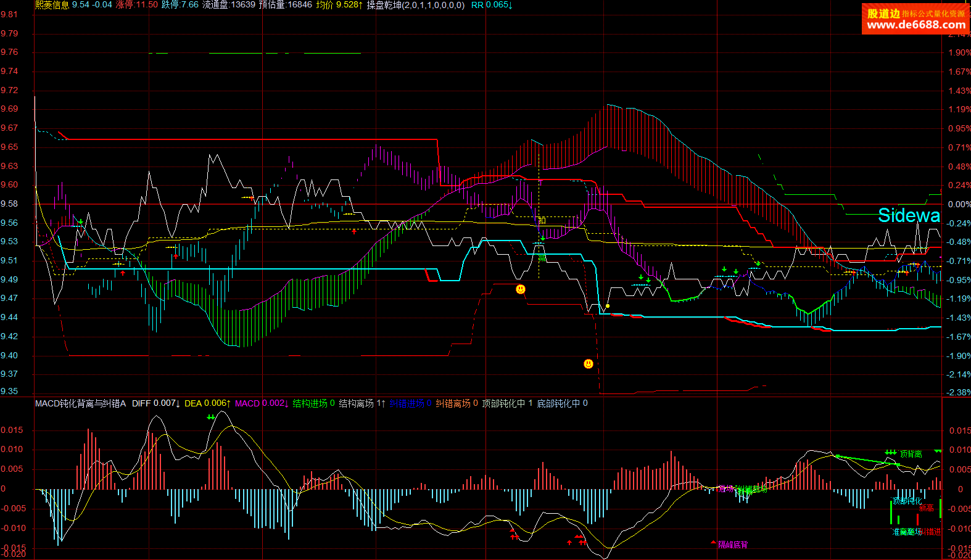The width and height of the screenshot is (971, 560).
Task: Click the 新高 red label
Action: tap(926, 508)
